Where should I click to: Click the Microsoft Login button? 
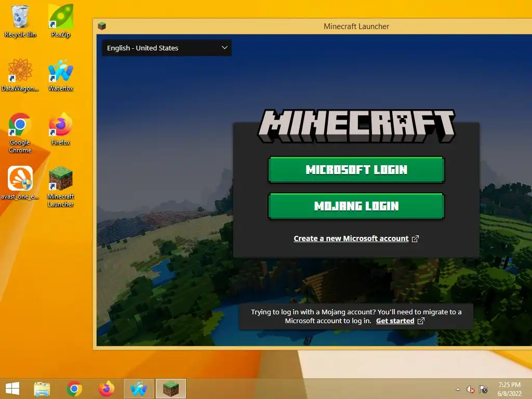click(x=356, y=170)
